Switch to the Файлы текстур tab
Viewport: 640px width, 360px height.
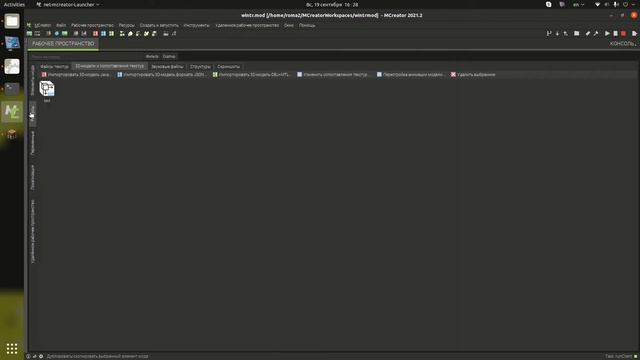click(x=54, y=67)
